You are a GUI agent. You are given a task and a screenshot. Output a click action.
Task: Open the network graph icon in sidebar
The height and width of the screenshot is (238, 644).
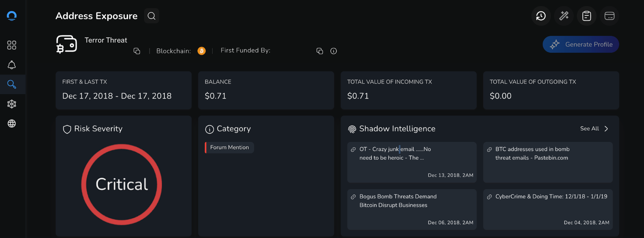click(x=12, y=104)
